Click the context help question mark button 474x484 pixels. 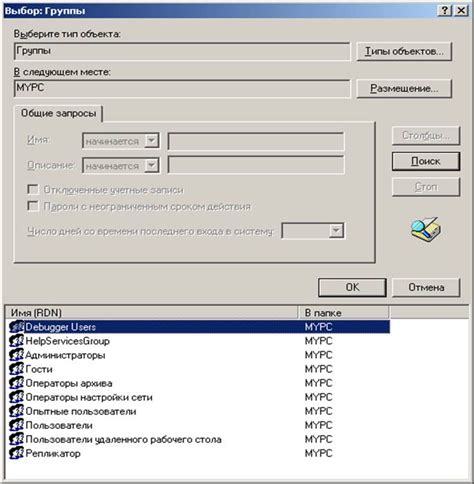click(445, 10)
